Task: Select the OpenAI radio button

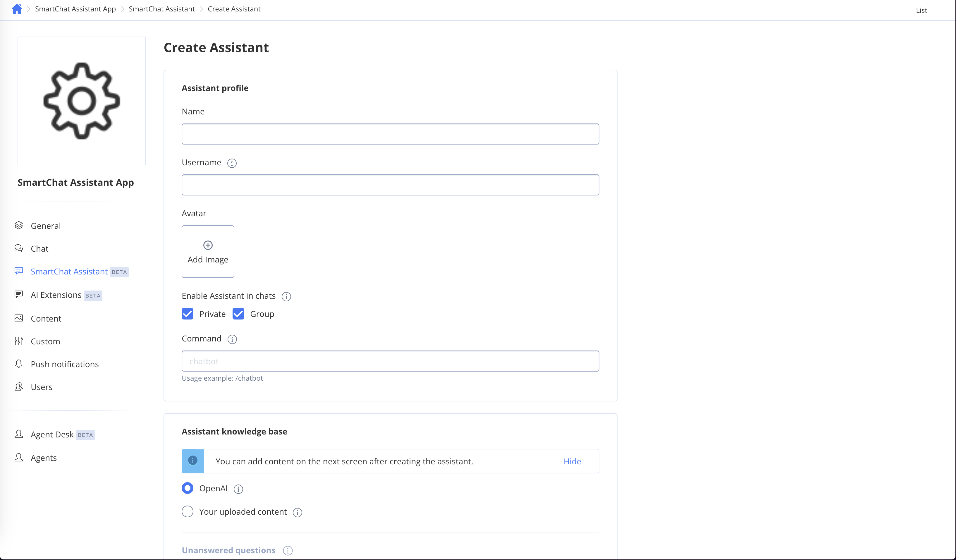Action: pyautogui.click(x=188, y=488)
